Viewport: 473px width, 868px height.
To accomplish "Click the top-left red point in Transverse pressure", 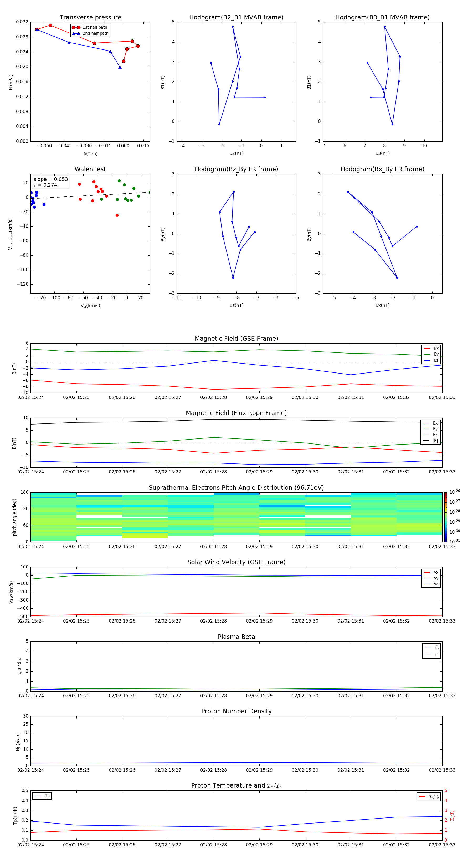I will 37,30.
